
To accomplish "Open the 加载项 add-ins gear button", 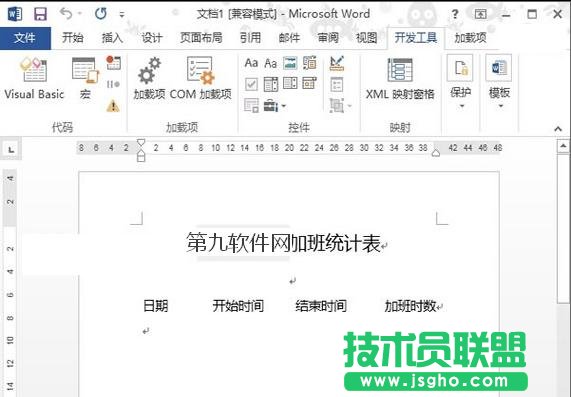I will pyautogui.click(x=149, y=79).
